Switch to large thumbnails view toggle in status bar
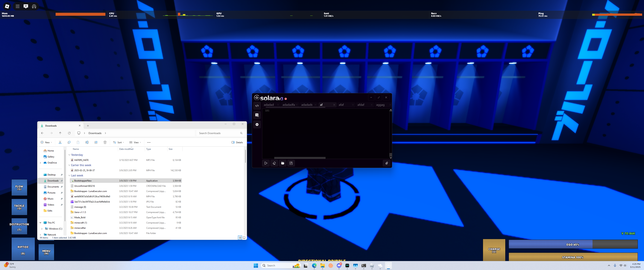644x270 pixels. point(244,237)
